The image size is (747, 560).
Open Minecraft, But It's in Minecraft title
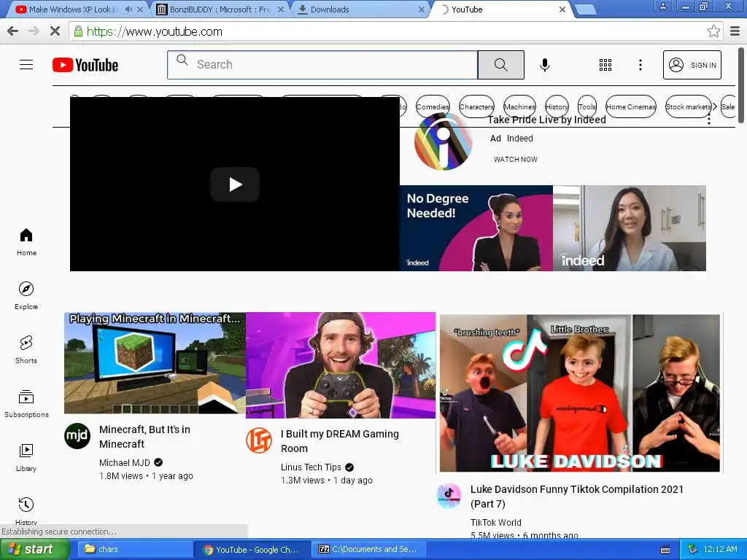[x=145, y=437]
